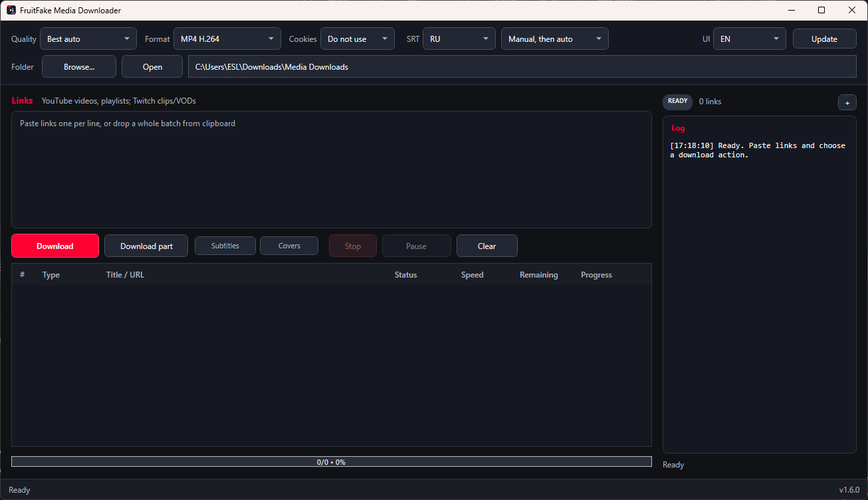Open the Manual, then auto subtitle dropdown
This screenshot has width=868, height=500.
click(x=555, y=39)
